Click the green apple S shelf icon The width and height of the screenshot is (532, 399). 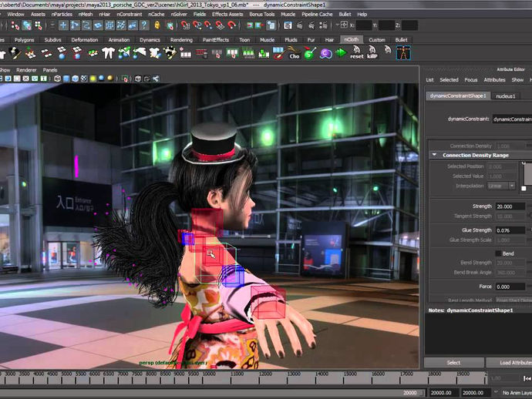tap(309, 53)
